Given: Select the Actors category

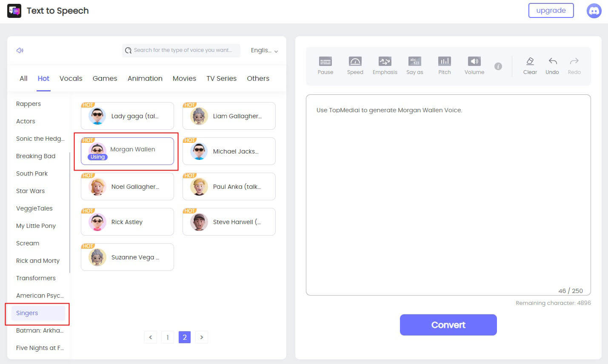Looking at the screenshot, I should coord(26,121).
